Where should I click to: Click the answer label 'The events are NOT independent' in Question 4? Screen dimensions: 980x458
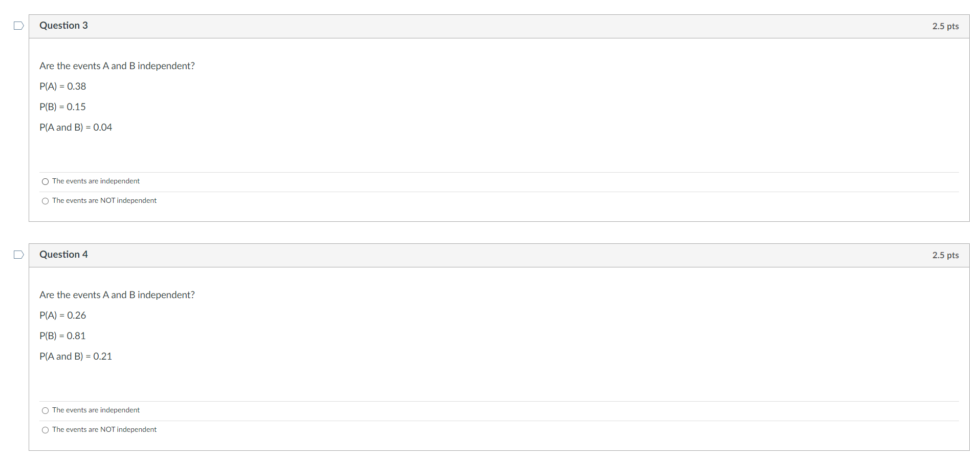pos(104,429)
